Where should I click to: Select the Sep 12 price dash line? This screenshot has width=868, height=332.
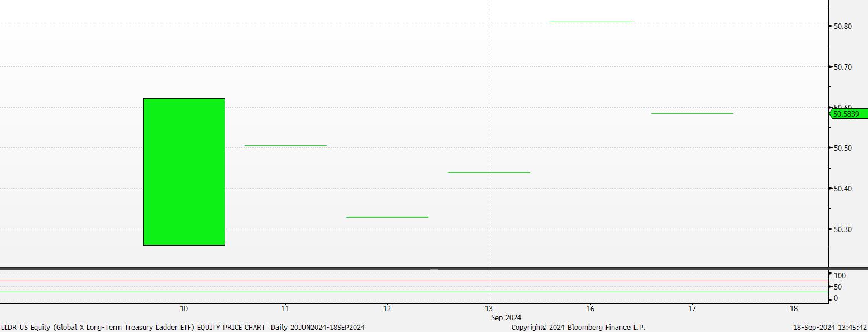click(x=387, y=217)
